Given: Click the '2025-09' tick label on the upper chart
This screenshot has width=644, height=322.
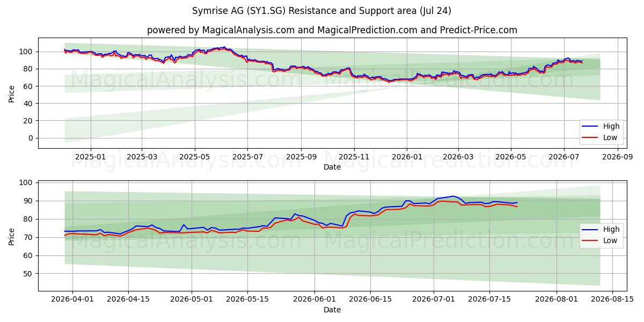Looking at the screenshot, I should 301,157.
